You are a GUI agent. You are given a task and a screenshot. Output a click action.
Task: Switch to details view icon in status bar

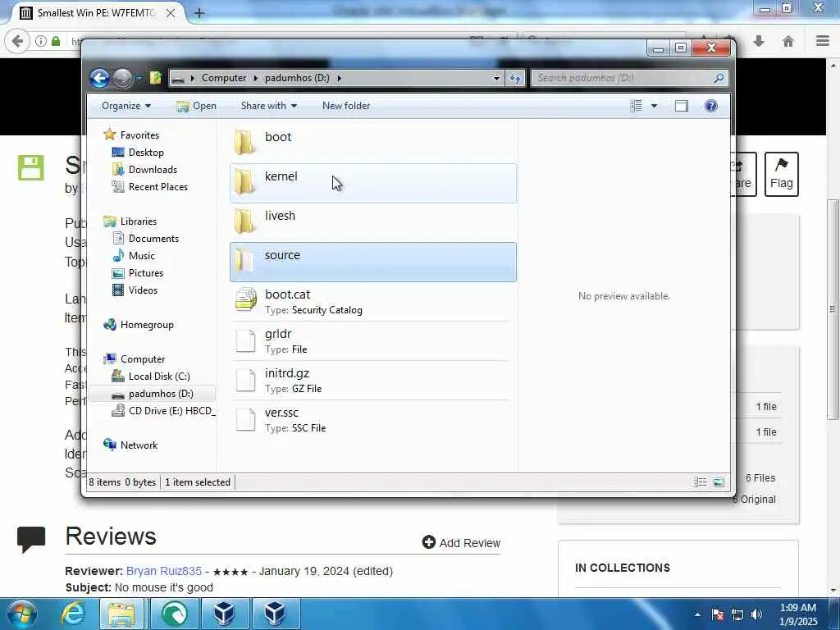tap(701, 482)
